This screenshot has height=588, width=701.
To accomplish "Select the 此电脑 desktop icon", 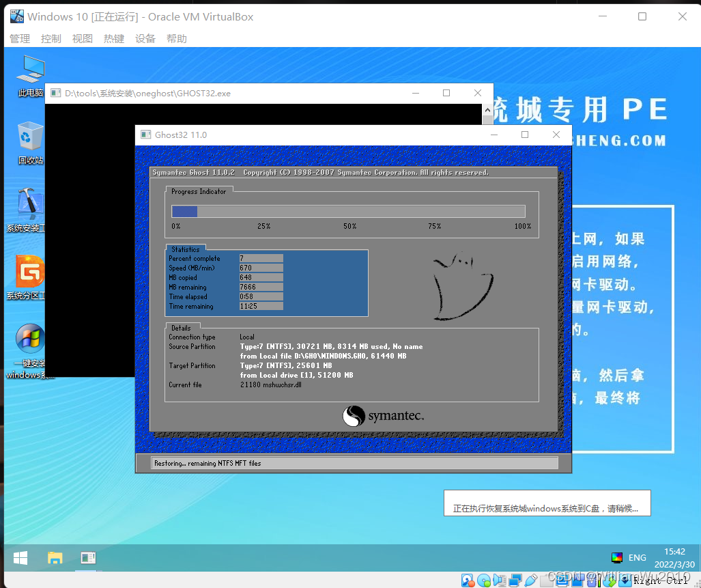I will (31, 76).
